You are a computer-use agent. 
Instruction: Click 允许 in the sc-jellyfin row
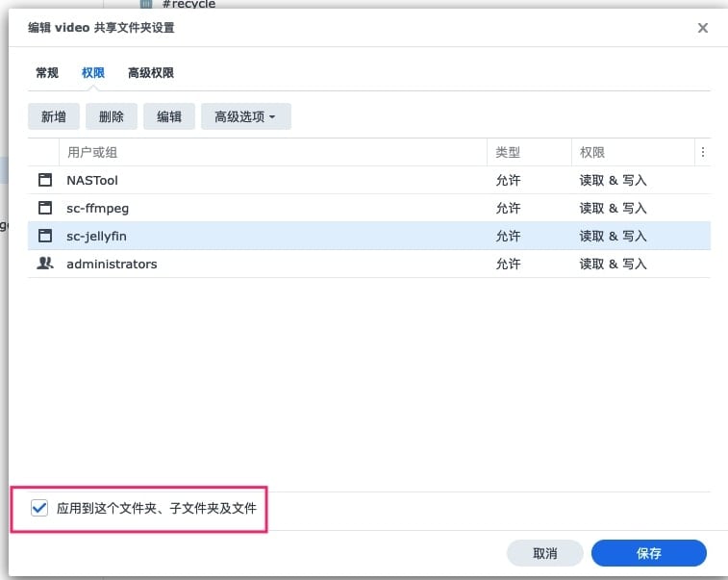(508, 236)
